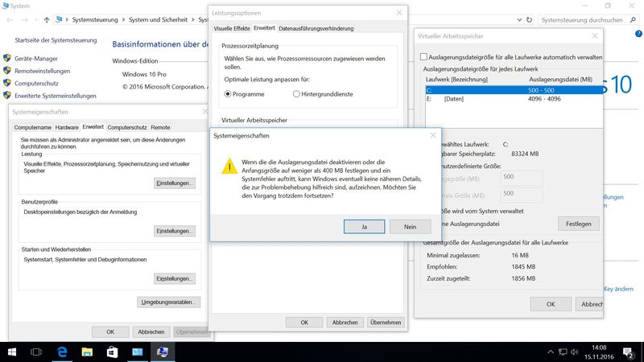Open Windows Start menu
Image resolution: width=644 pixels, height=362 pixels.
click(11, 352)
